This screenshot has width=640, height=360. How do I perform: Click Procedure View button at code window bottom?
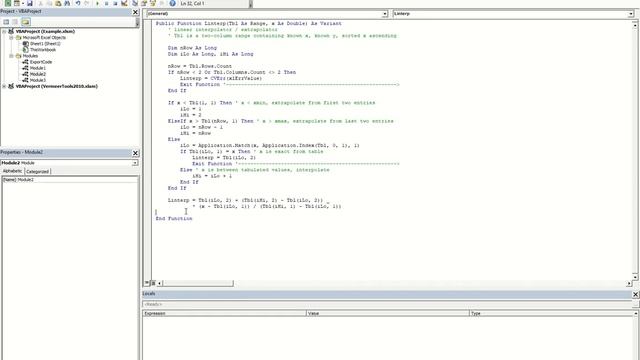(x=147, y=283)
